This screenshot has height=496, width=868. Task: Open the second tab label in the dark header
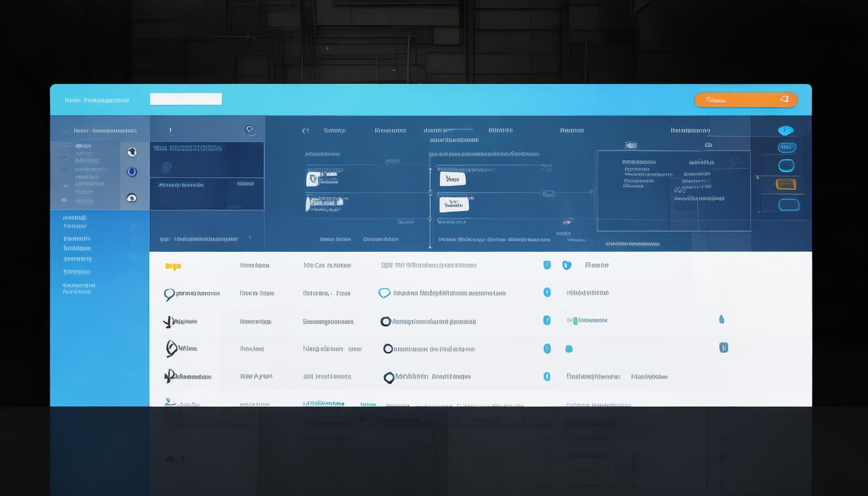point(390,130)
